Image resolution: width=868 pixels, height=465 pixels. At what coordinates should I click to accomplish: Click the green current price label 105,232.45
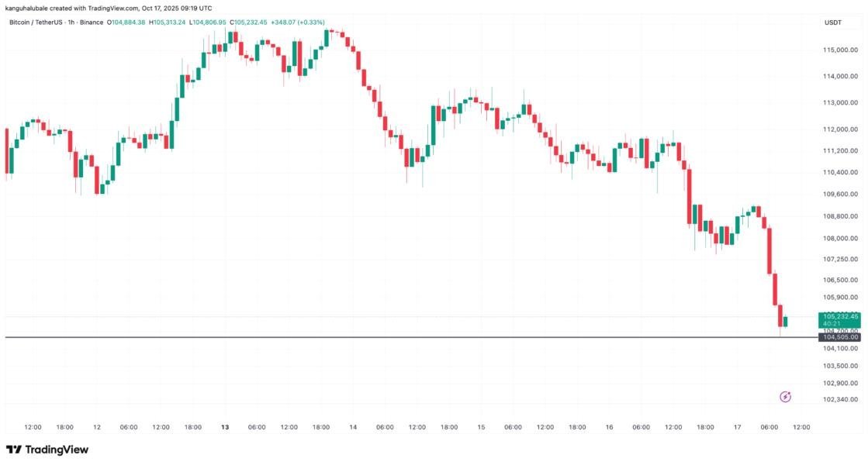(839, 316)
